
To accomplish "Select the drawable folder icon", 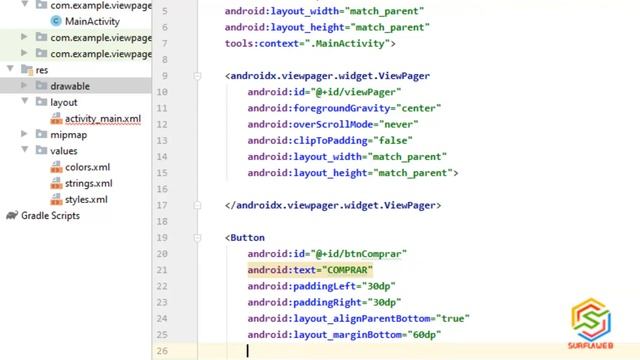I will [x=41, y=85].
